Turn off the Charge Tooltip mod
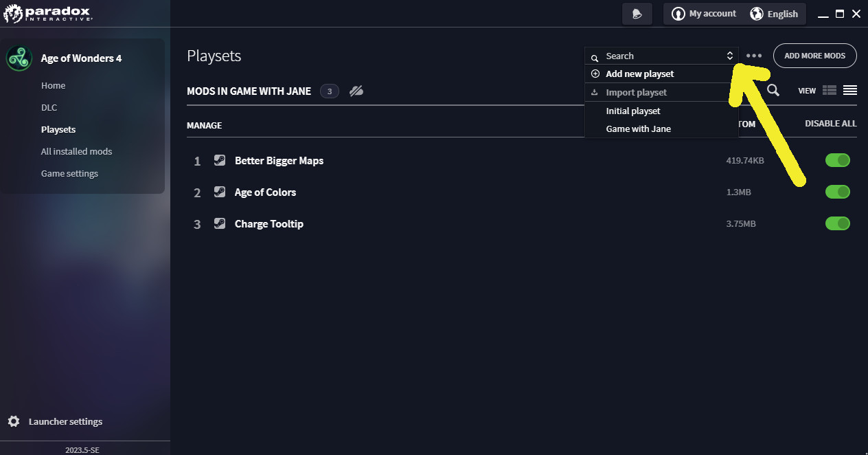 pos(838,223)
